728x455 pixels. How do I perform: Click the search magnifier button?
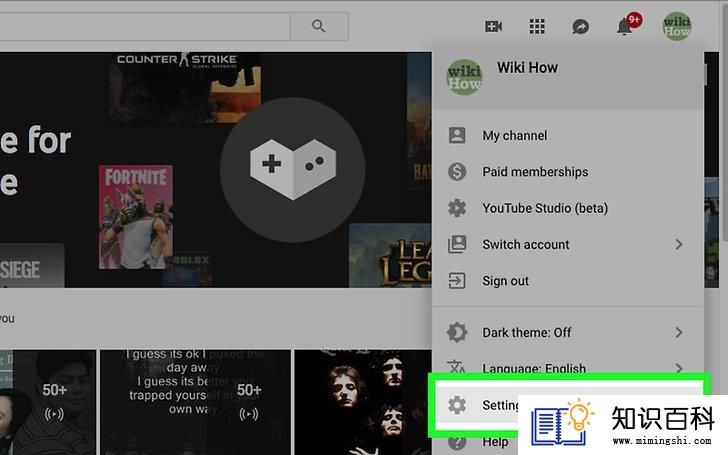319,26
